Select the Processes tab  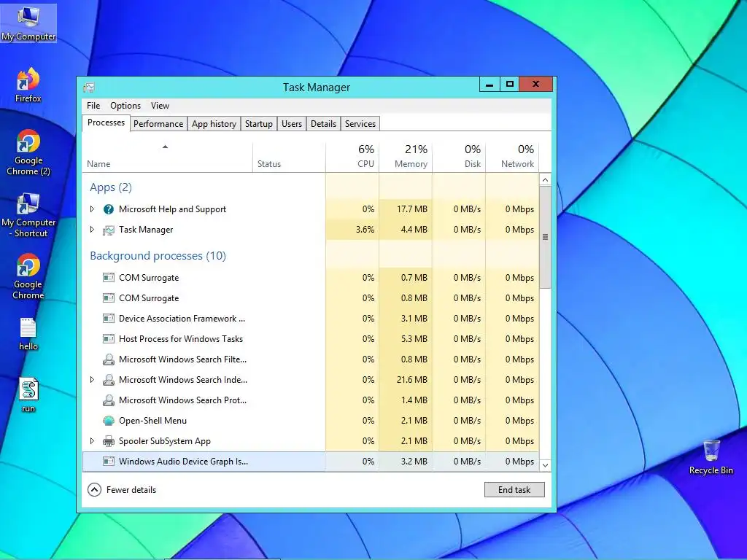pos(106,122)
